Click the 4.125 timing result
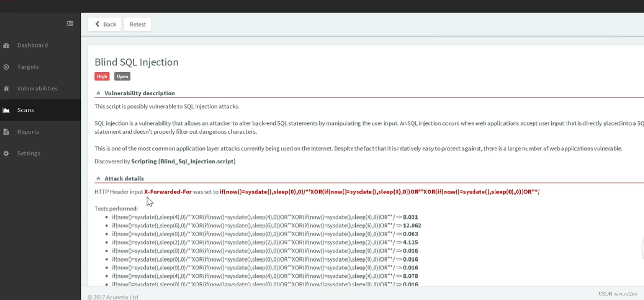The image size is (644, 300). (411, 243)
